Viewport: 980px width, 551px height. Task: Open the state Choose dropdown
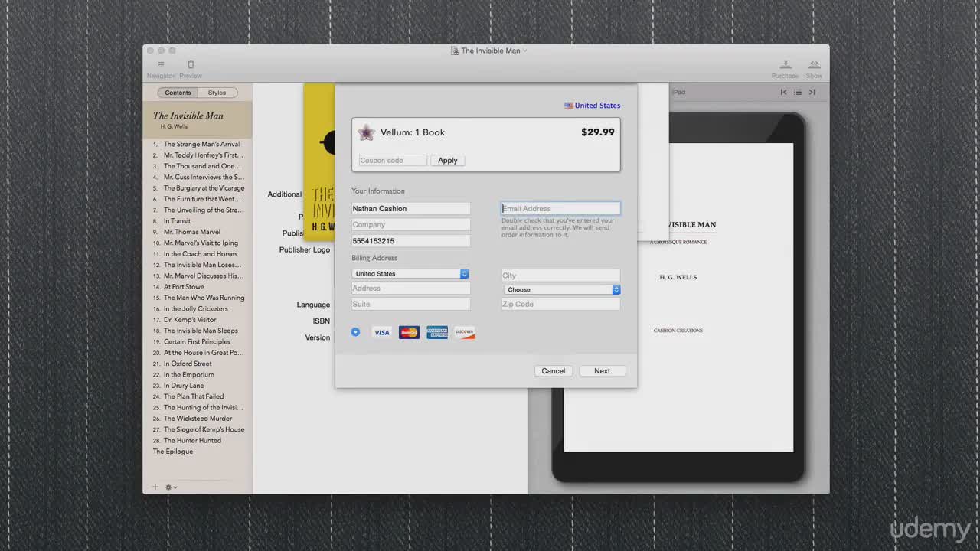coord(561,289)
